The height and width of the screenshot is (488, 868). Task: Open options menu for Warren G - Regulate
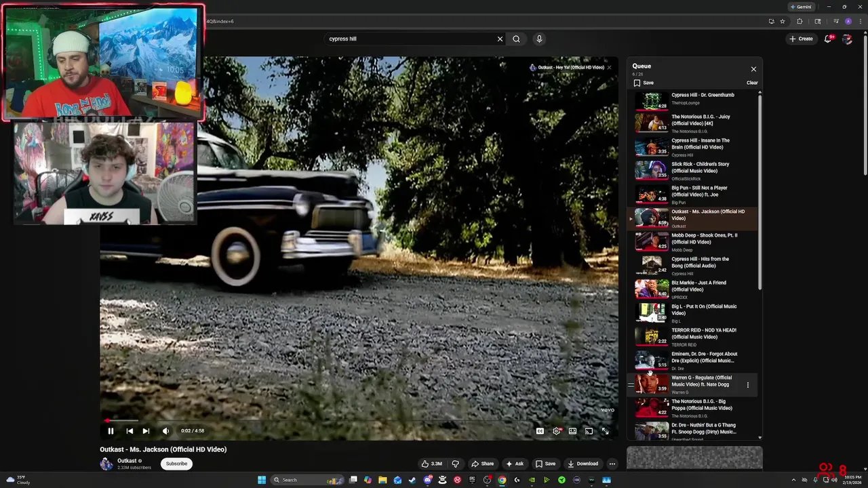click(x=748, y=385)
